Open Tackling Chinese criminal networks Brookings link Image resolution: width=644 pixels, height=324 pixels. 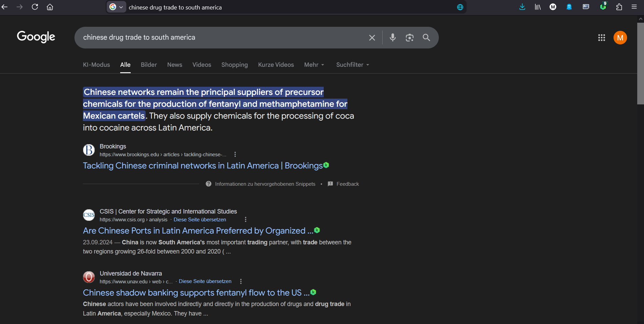click(203, 166)
